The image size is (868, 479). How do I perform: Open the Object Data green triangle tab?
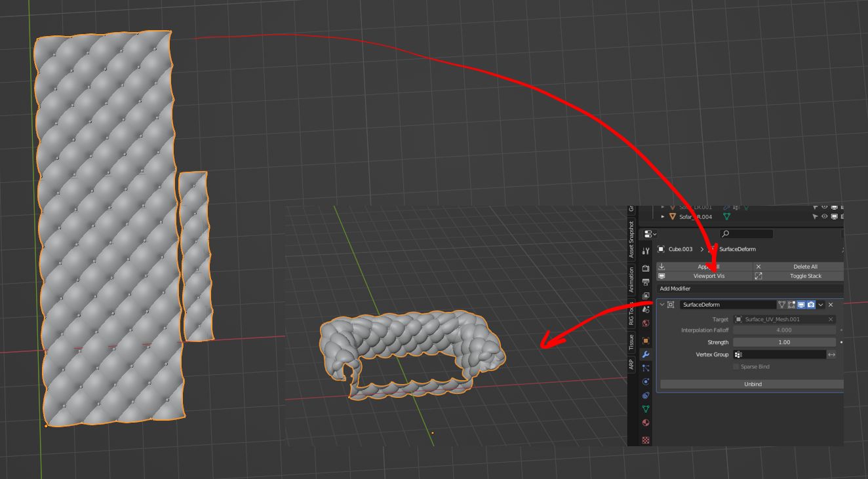click(646, 409)
